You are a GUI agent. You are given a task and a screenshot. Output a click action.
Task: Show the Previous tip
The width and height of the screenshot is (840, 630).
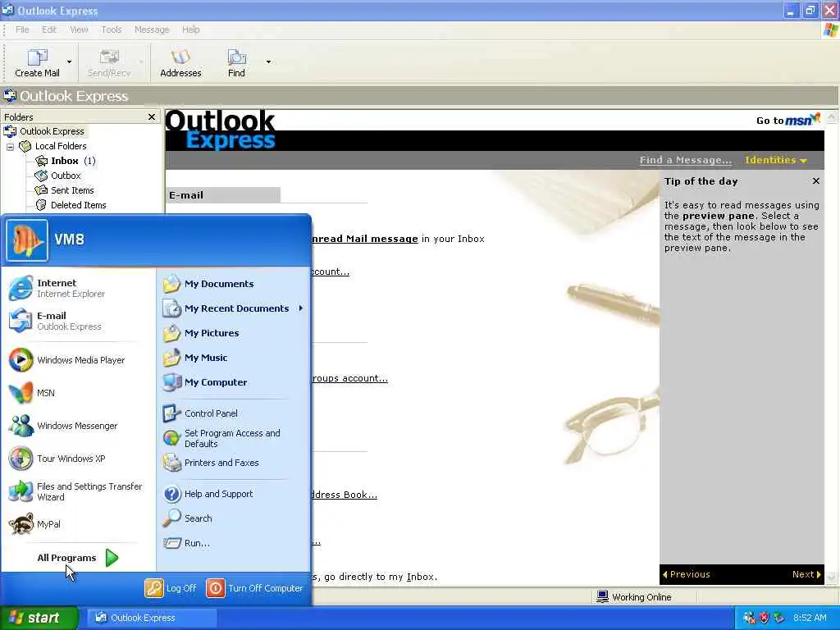coord(687,574)
